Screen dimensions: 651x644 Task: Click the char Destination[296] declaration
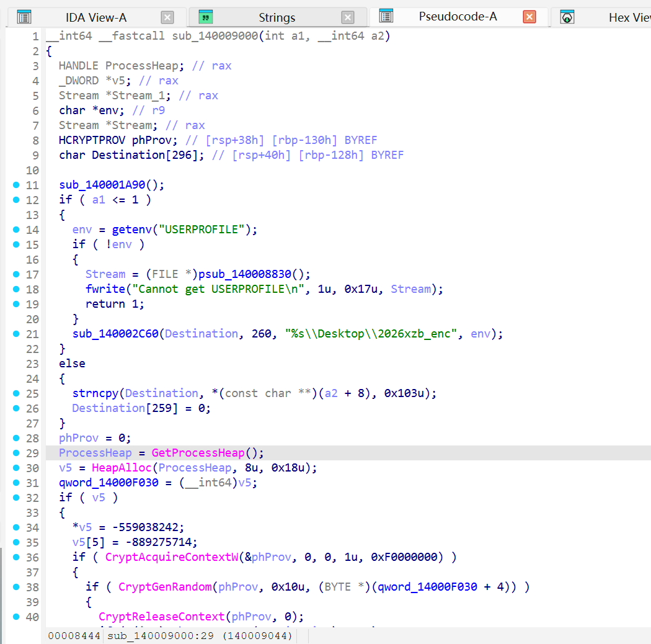tap(131, 155)
